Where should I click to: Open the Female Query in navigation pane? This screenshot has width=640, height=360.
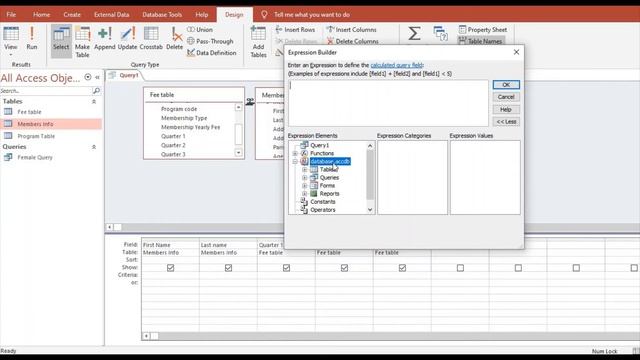tap(35, 157)
